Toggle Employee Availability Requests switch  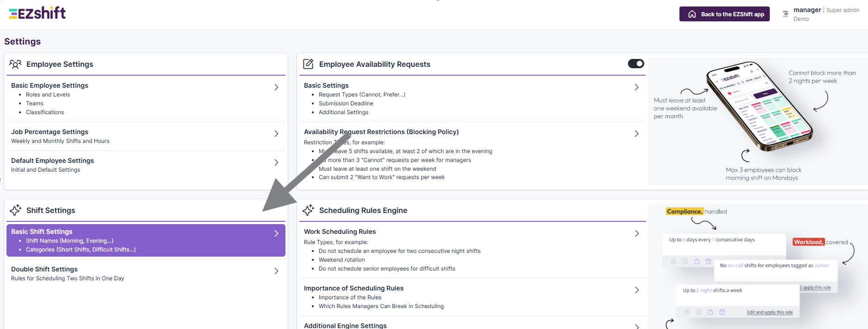(x=636, y=64)
